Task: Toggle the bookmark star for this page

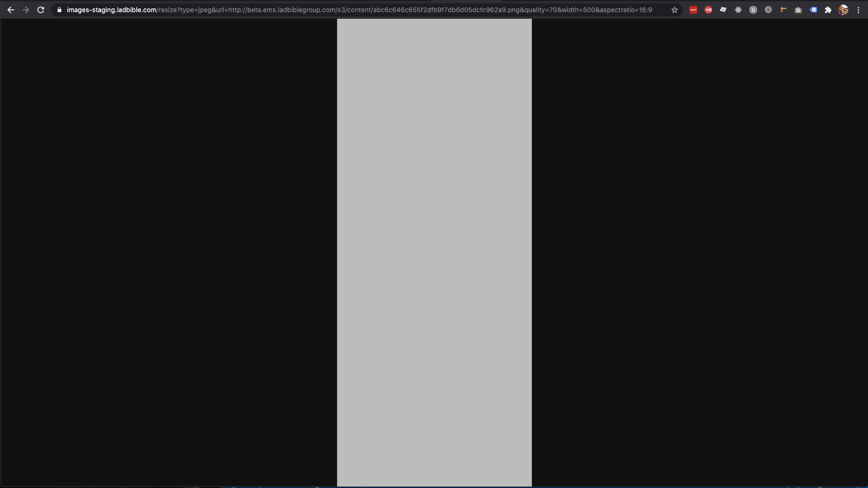Action: pyautogui.click(x=674, y=9)
